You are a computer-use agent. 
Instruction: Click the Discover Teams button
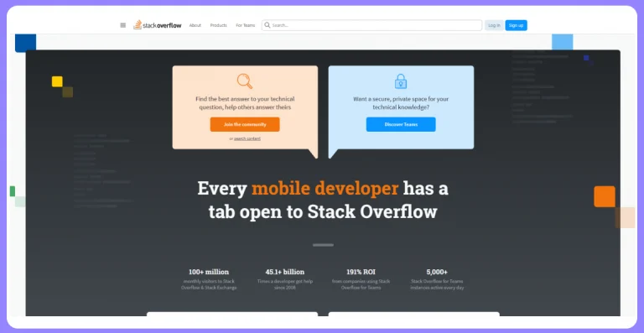tap(401, 124)
